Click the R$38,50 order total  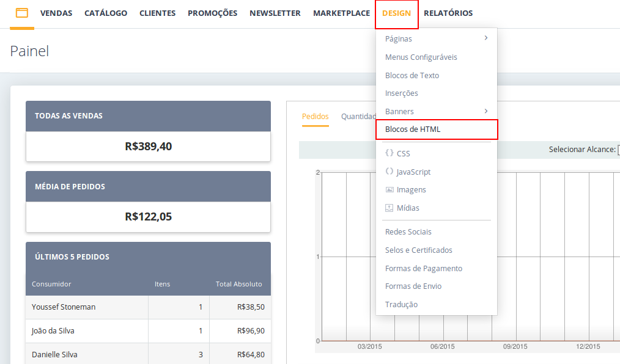click(251, 307)
